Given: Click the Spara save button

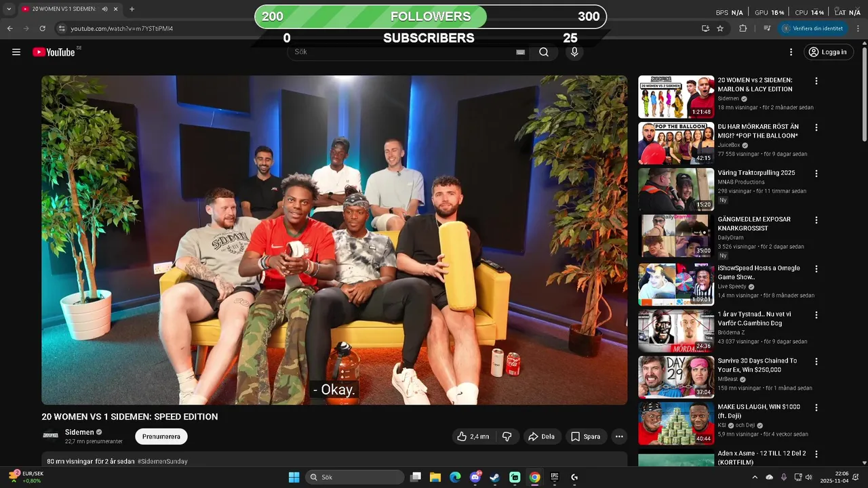Looking at the screenshot, I should [x=586, y=436].
